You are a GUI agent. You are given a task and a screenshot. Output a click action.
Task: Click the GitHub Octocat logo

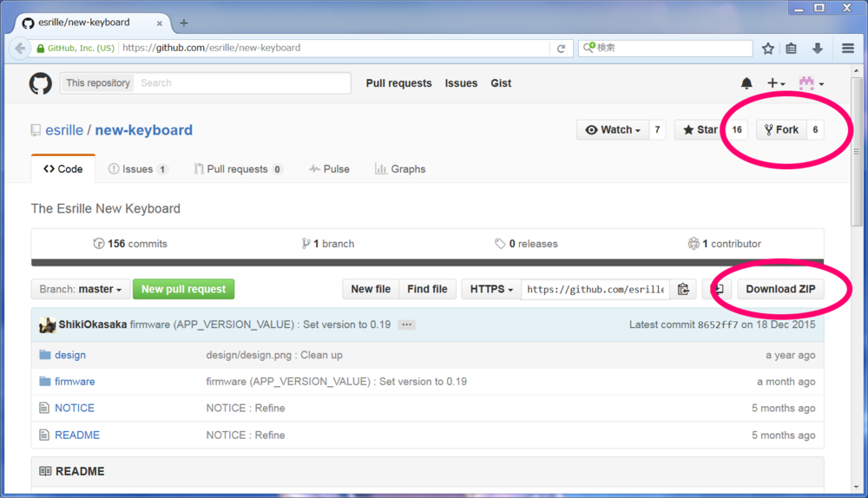(x=41, y=83)
